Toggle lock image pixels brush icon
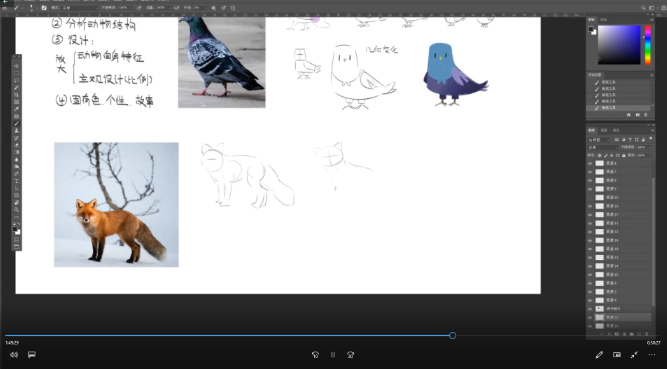The width and height of the screenshot is (667, 369). tap(606, 155)
